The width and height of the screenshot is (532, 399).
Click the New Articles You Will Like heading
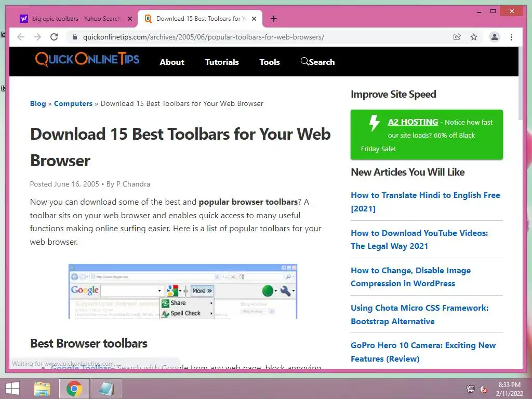point(407,172)
